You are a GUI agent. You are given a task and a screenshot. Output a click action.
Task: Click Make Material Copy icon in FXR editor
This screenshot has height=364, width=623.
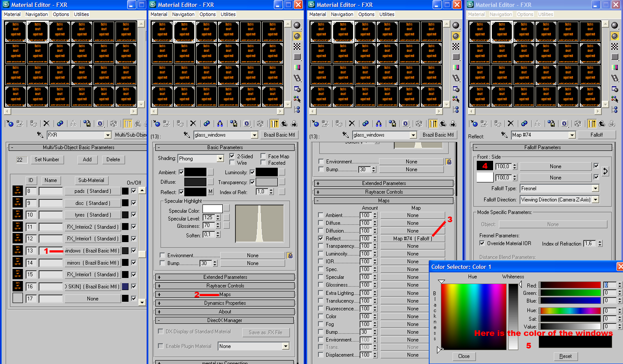point(60,124)
